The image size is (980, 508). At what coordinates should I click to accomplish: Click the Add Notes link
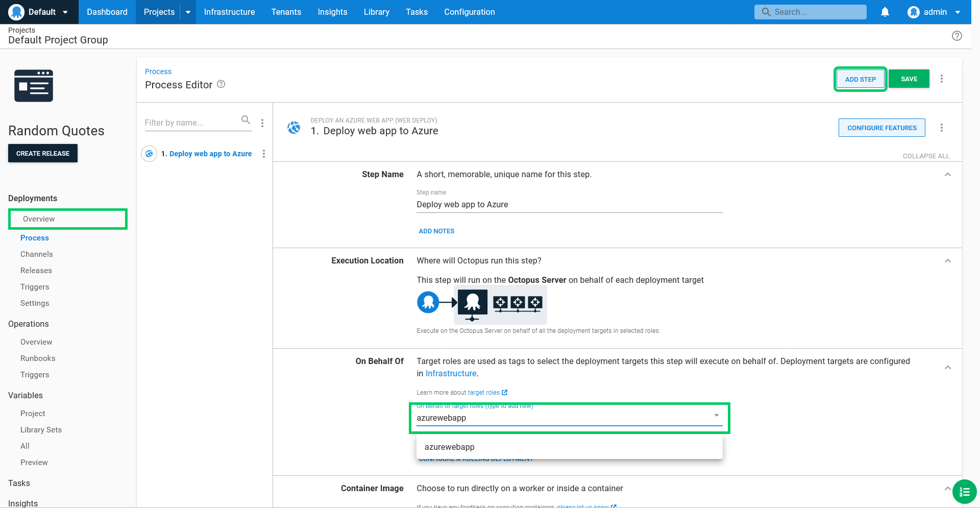point(436,231)
